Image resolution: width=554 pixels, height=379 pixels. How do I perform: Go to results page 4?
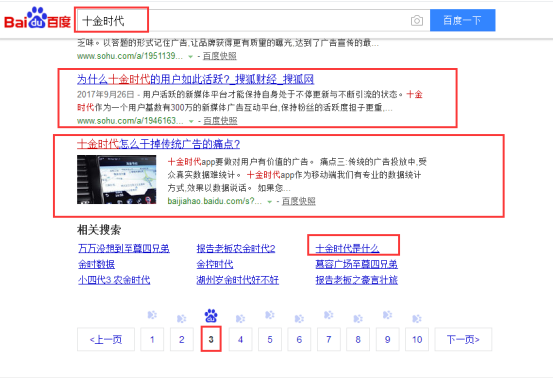click(240, 339)
